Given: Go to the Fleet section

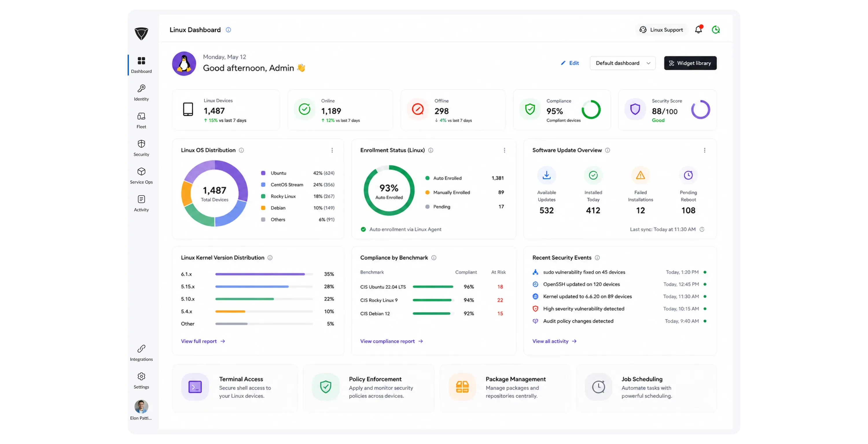Looking at the screenshot, I should 141,120.
